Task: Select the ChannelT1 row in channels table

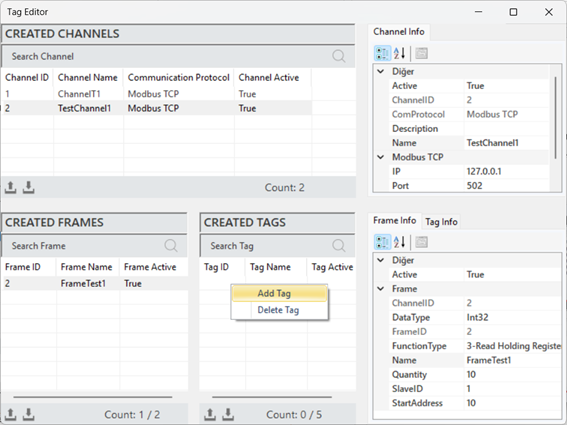Action: pyautogui.click(x=156, y=94)
